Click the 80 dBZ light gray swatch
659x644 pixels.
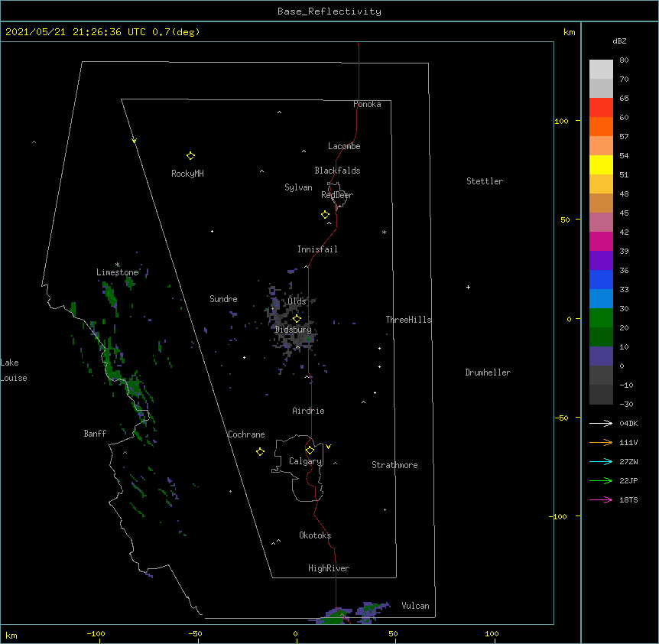pyautogui.click(x=601, y=70)
